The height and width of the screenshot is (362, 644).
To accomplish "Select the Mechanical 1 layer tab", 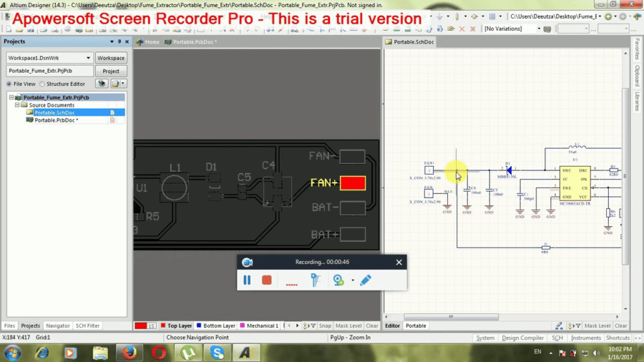I will (259, 326).
